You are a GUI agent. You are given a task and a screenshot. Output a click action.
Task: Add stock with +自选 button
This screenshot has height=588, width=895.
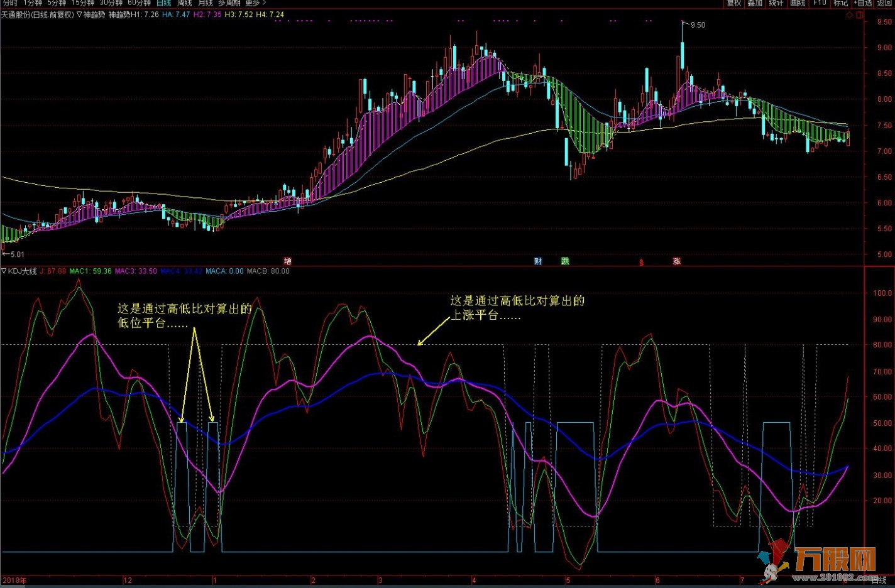864,3
